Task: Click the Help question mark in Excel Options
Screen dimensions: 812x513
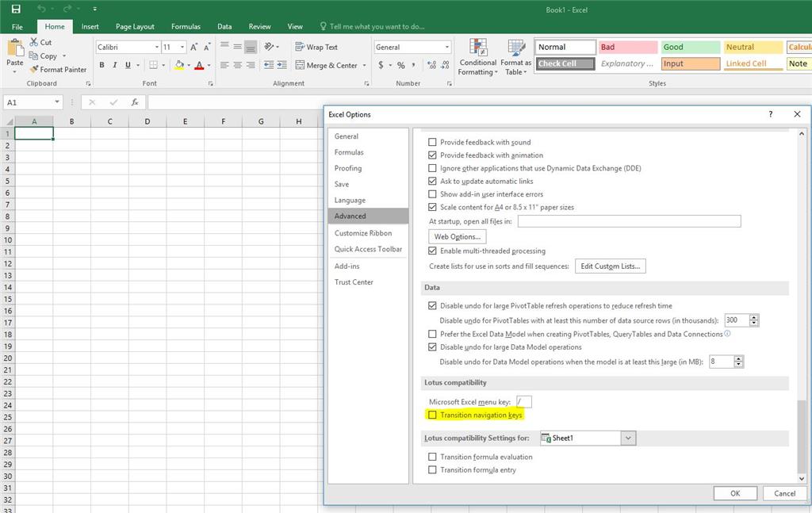Action: click(x=771, y=114)
